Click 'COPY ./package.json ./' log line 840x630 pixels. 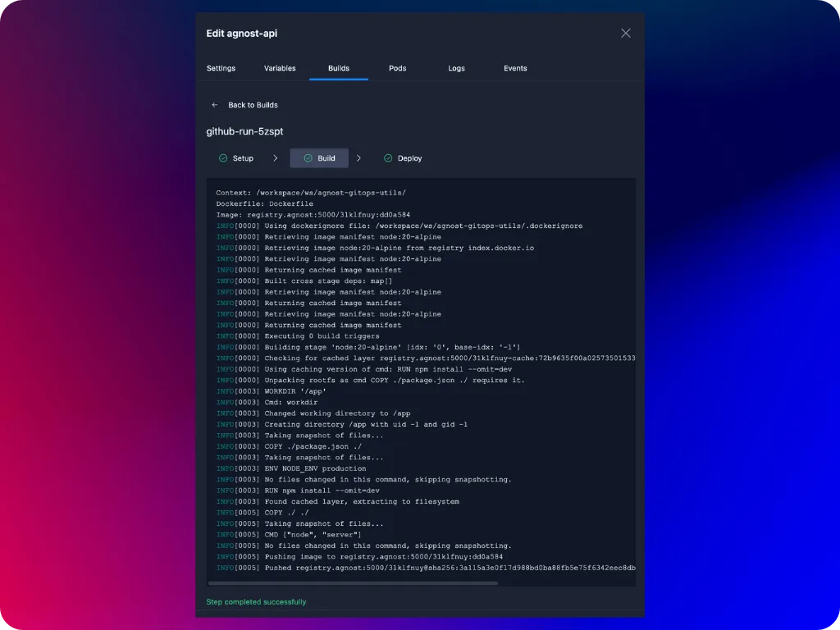(289, 447)
